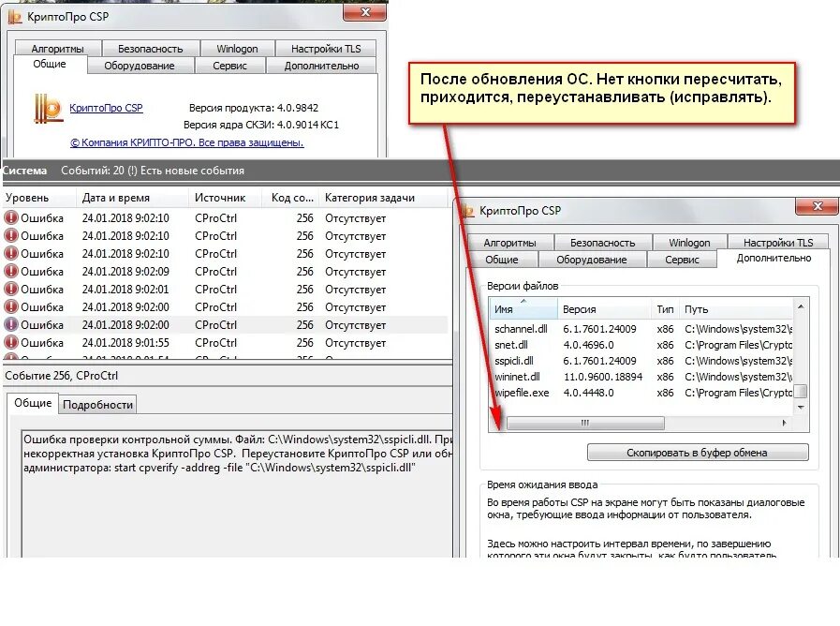Switch to the Общие tab in the right window
Viewport: 840px width, 626px height.
[502, 260]
